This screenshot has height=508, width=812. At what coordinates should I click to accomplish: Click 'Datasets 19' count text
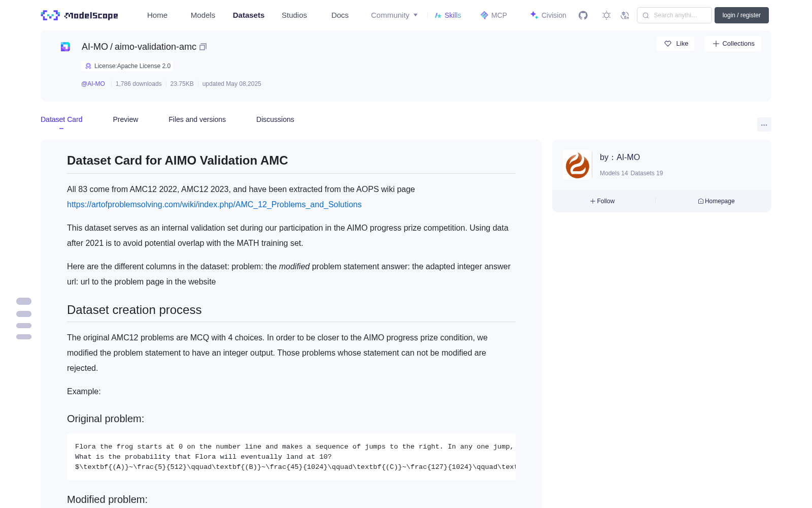pos(647,173)
